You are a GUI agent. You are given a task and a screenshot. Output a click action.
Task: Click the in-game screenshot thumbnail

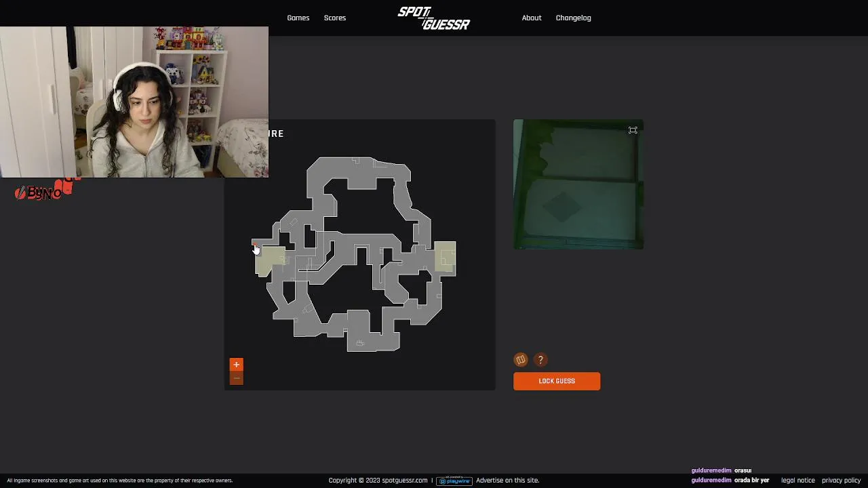pyautogui.click(x=578, y=184)
